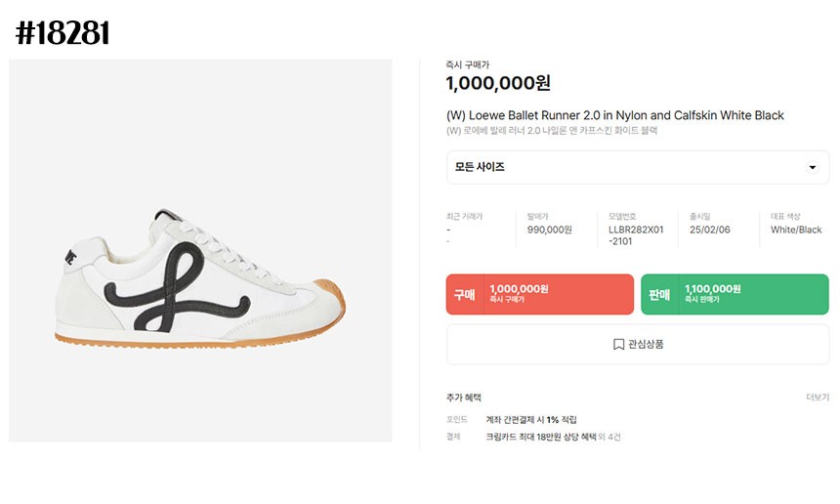Click the Loewe Ballet Runner 2.0 title
The height and width of the screenshot is (504, 840).
pyautogui.click(x=614, y=115)
